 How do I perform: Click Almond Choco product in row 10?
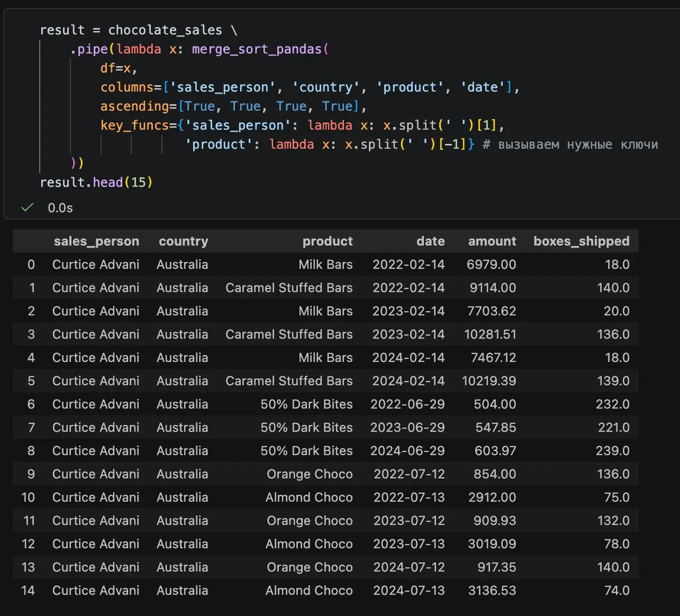[x=309, y=497]
